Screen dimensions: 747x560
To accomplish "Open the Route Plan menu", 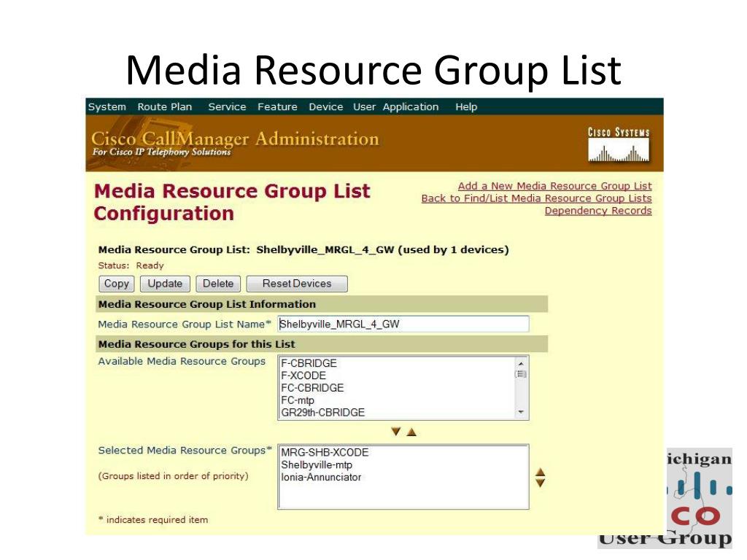I will coord(165,106).
